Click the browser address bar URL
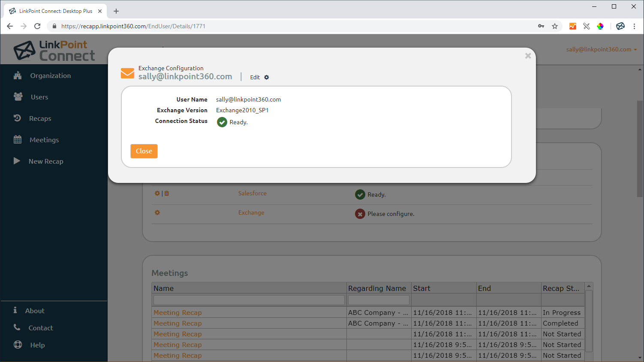The image size is (644, 362). (133, 26)
